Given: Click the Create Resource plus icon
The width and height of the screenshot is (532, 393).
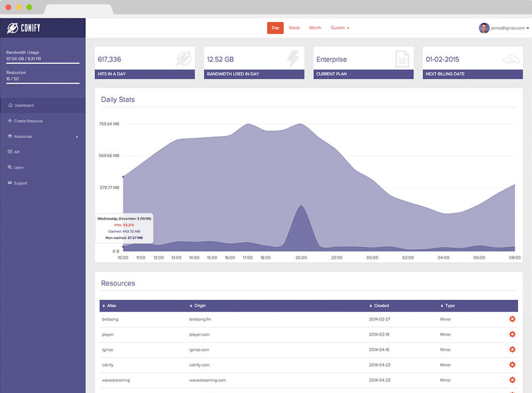Looking at the screenshot, I should [x=10, y=121].
